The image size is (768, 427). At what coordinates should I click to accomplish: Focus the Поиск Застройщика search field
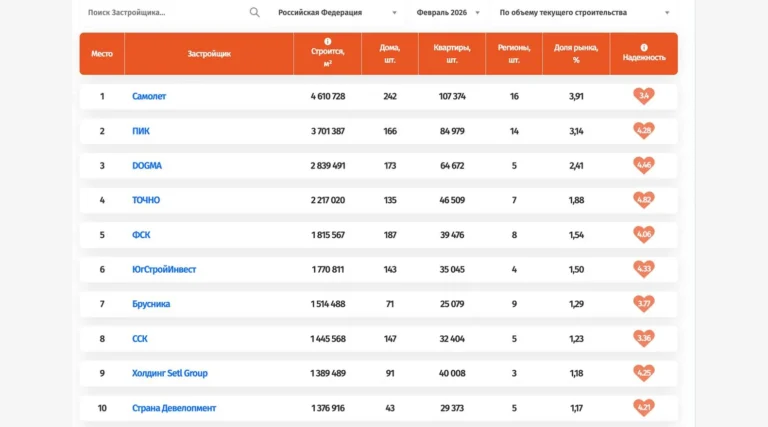coord(165,13)
